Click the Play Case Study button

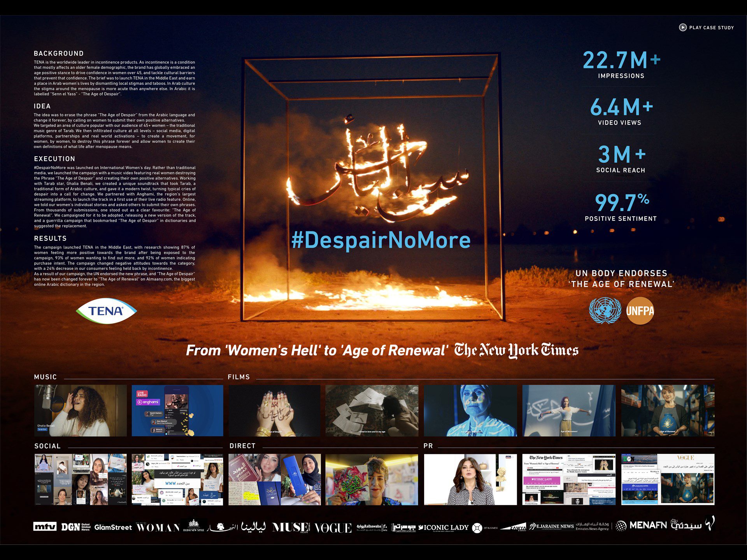(706, 28)
